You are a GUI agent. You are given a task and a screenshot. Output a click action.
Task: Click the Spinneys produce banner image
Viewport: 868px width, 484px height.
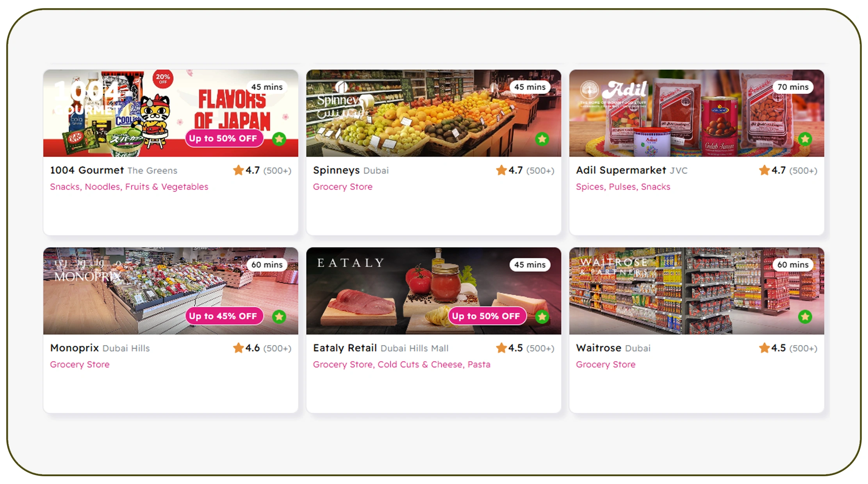[433, 113]
